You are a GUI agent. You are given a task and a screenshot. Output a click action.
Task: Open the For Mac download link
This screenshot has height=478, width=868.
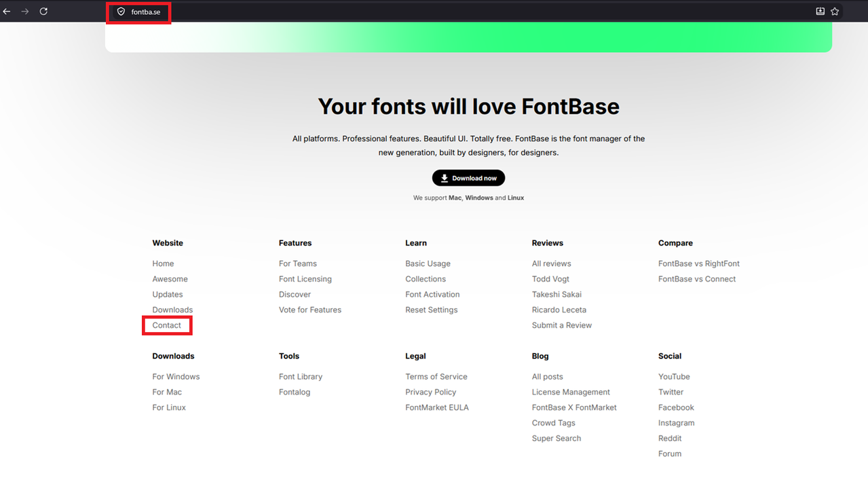(167, 392)
